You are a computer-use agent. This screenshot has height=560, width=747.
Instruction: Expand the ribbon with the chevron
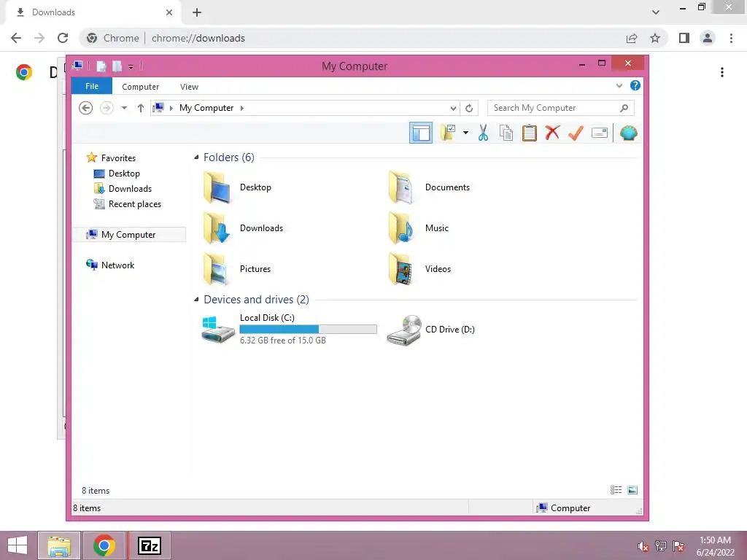pos(619,86)
